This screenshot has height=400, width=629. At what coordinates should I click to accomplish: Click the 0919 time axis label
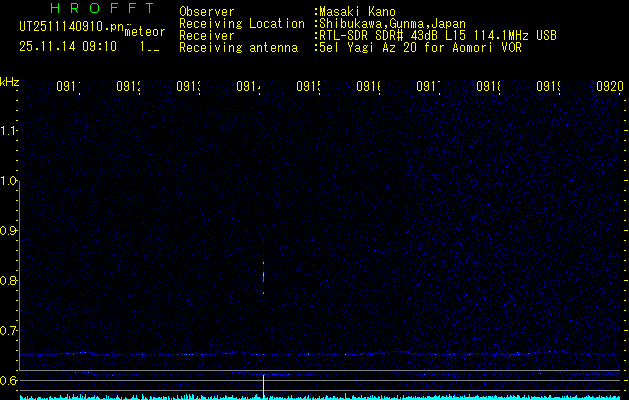[548, 86]
